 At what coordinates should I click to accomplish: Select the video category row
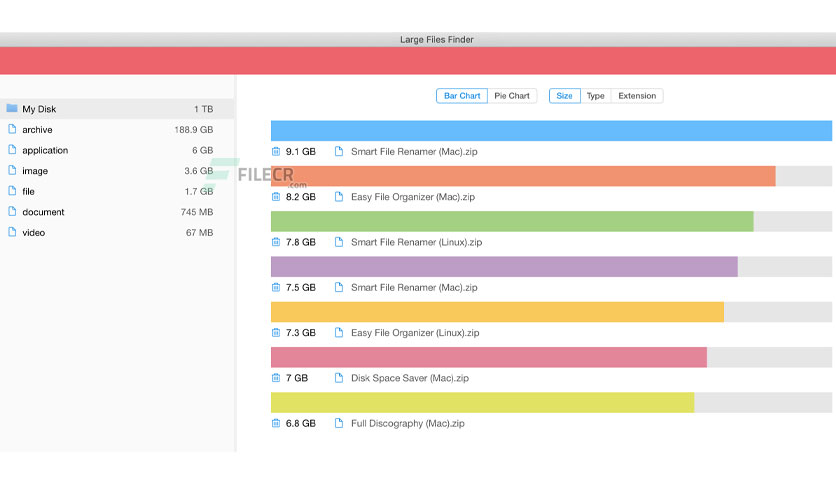click(x=117, y=232)
